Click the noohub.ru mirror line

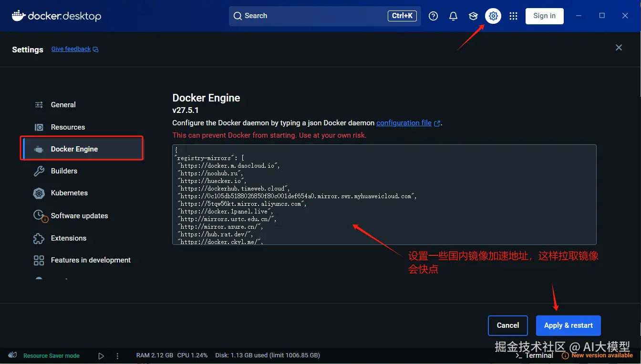click(210, 173)
